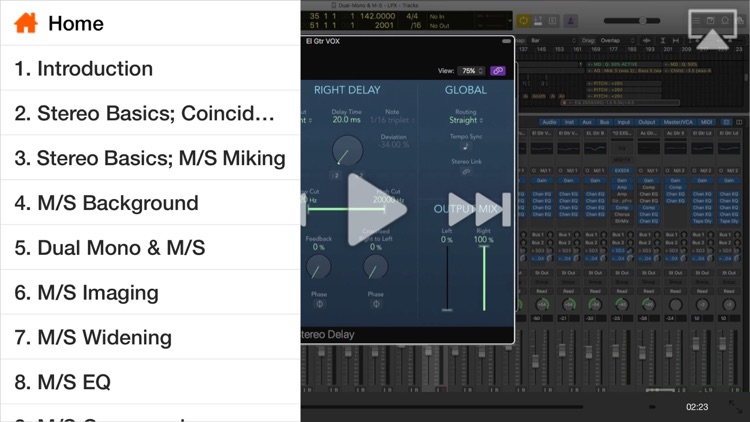Viewport: 750px width, 422px height.
Task: Adjust Right Output Mix slider
Action: click(x=484, y=278)
